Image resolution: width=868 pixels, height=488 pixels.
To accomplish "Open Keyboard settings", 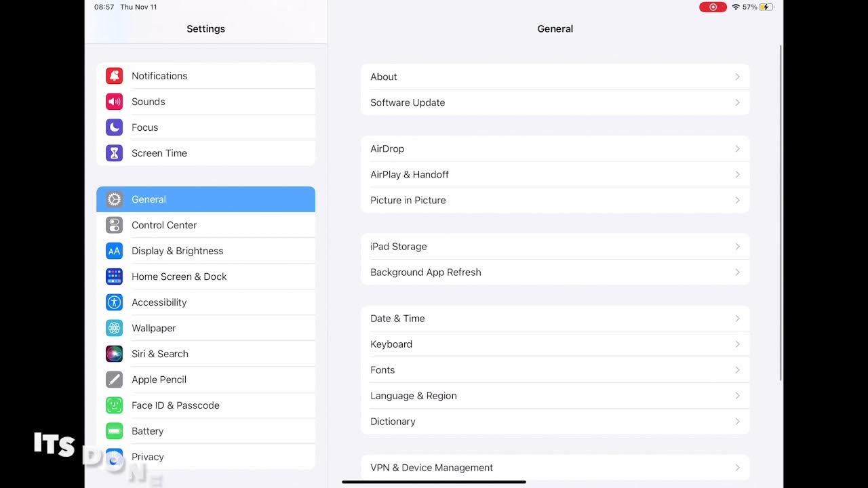I will tap(555, 344).
